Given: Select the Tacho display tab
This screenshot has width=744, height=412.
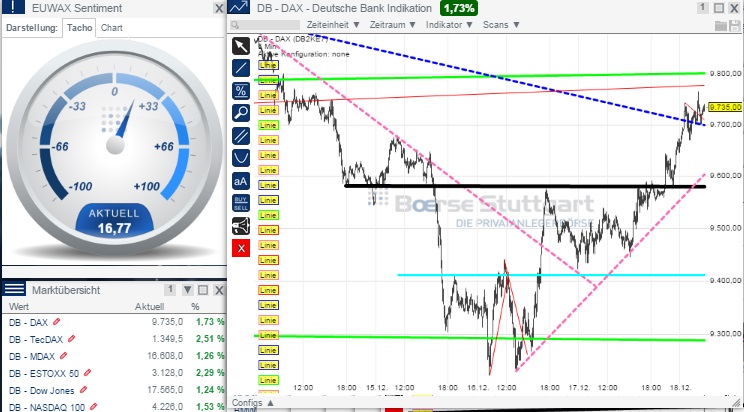Looking at the screenshot, I should (78, 28).
